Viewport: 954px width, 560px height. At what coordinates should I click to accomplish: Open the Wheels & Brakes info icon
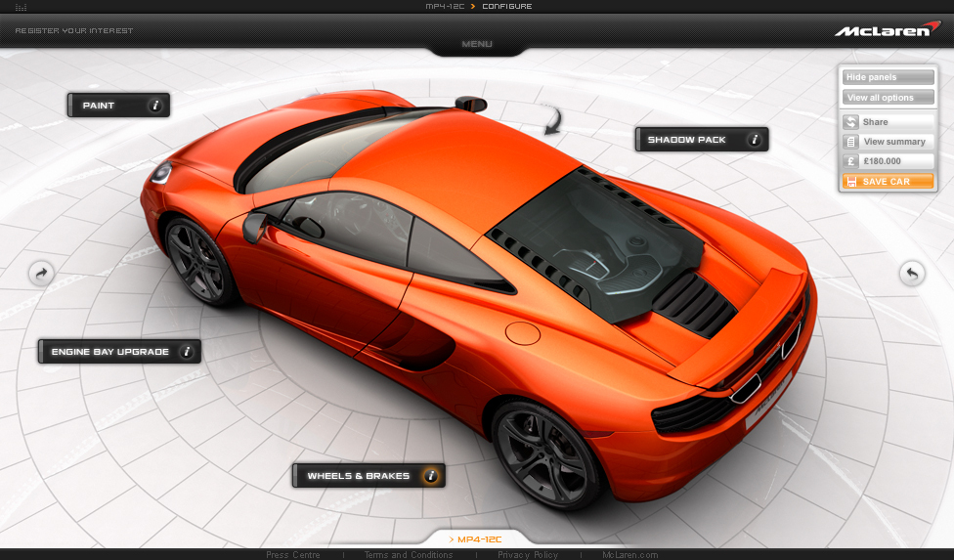coord(431,476)
